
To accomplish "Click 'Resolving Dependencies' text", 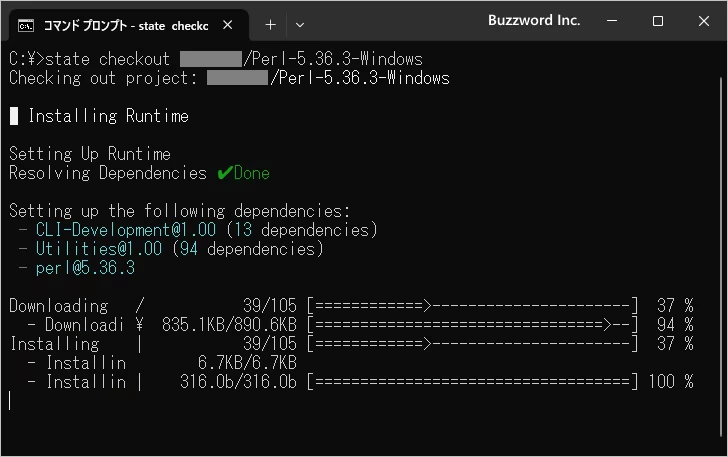I will [x=108, y=173].
